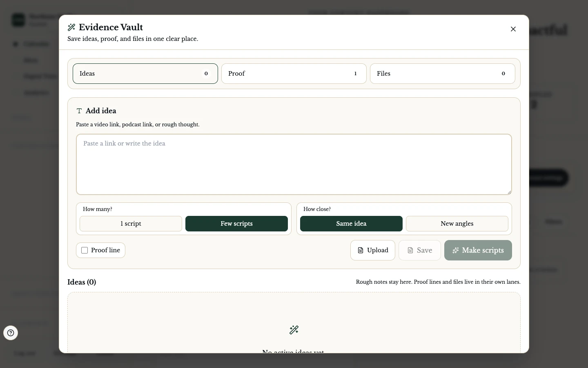
Task: Choose New angles closeness
Action: click(x=457, y=224)
